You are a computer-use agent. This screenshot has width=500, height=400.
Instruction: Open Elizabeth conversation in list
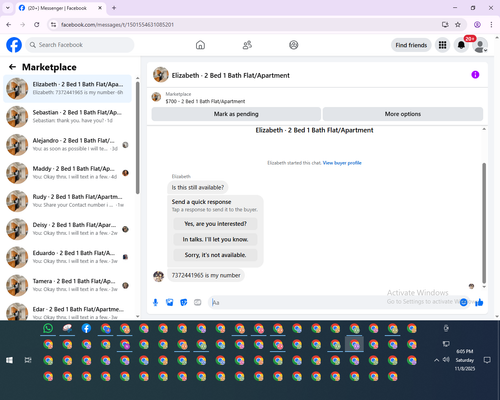pyautogui.click(x=67, y=89)
